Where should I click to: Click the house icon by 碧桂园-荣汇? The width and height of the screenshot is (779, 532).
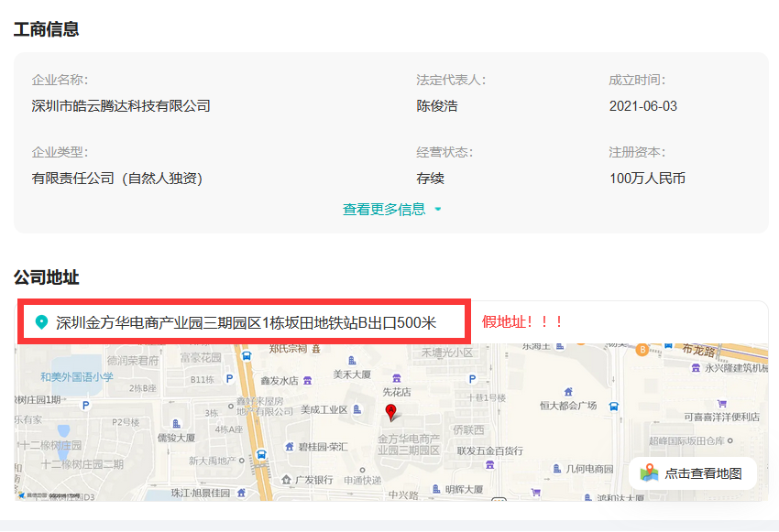coord(289,447)
